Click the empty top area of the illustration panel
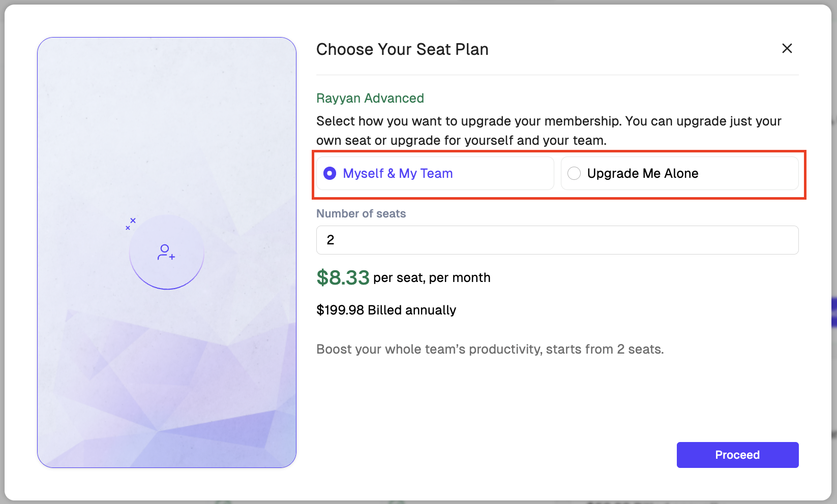Screen dimensions: 837x504 [x=166, y=102]
